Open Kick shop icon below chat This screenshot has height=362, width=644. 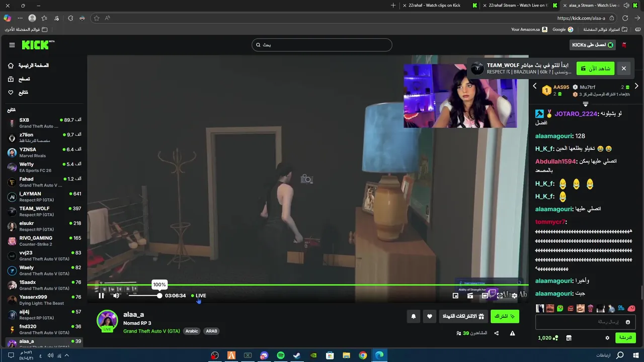point(569,338)
